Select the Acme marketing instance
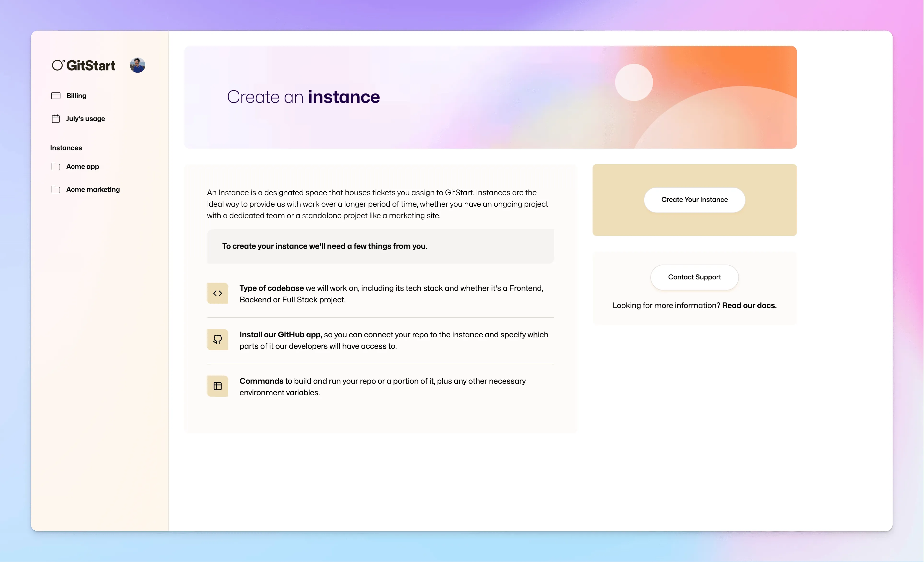Viewport: 924px width, 562px height. 93,189
